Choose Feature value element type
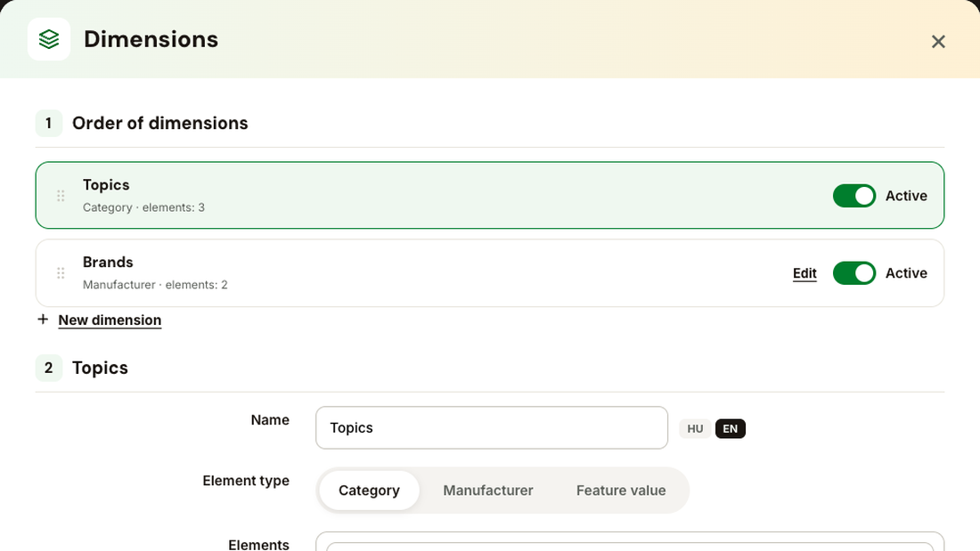This screenshot has width=980, height=551. [621, 490]
